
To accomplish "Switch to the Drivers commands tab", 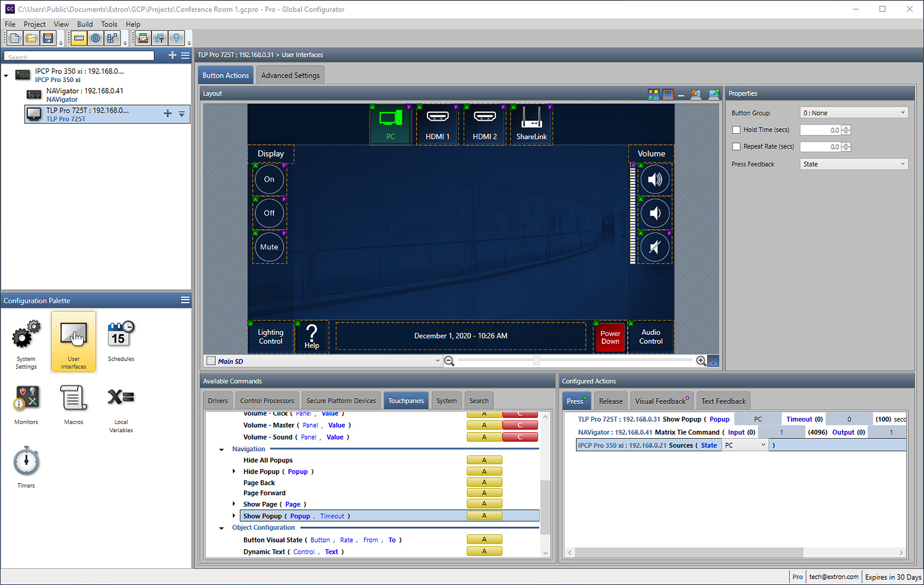I will click(217, 401).
